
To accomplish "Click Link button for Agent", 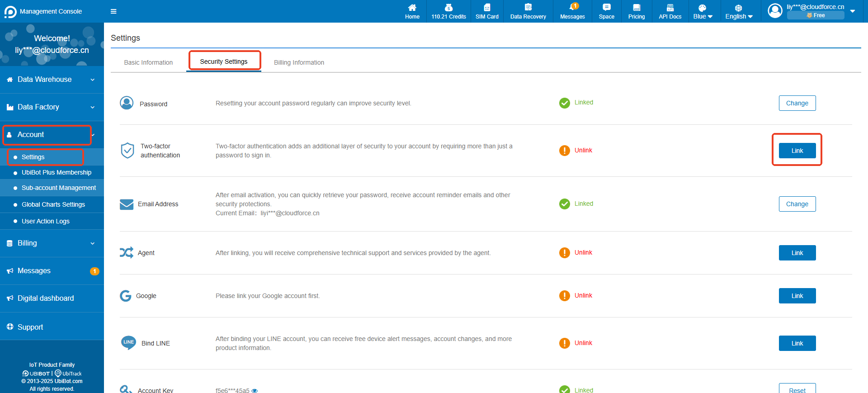I will tap(797, 253).
